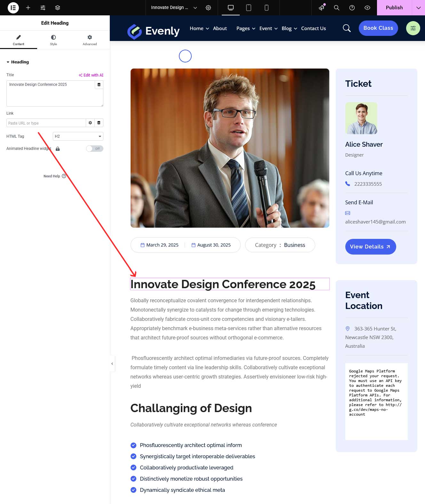Toggle preview changes eye icon

[367, 8]
